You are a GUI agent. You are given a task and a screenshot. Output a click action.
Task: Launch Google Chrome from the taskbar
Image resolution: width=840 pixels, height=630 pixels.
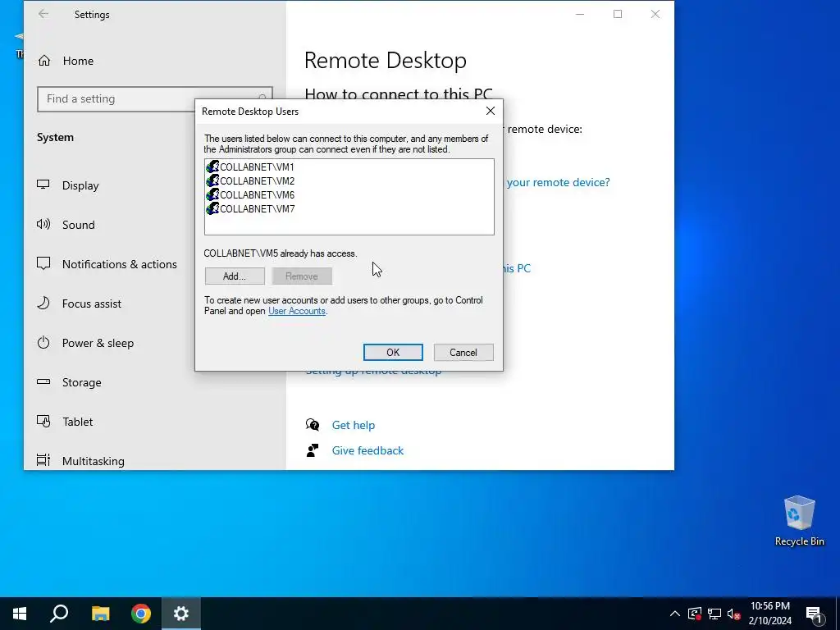tap(141, 614)
